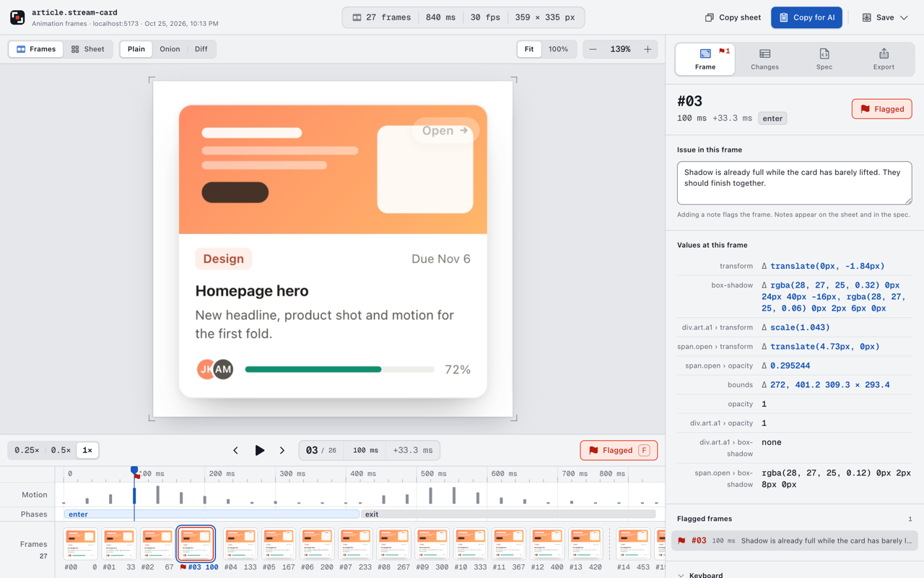
Task: Set zoom to 100%
Action: pos(558,49)
